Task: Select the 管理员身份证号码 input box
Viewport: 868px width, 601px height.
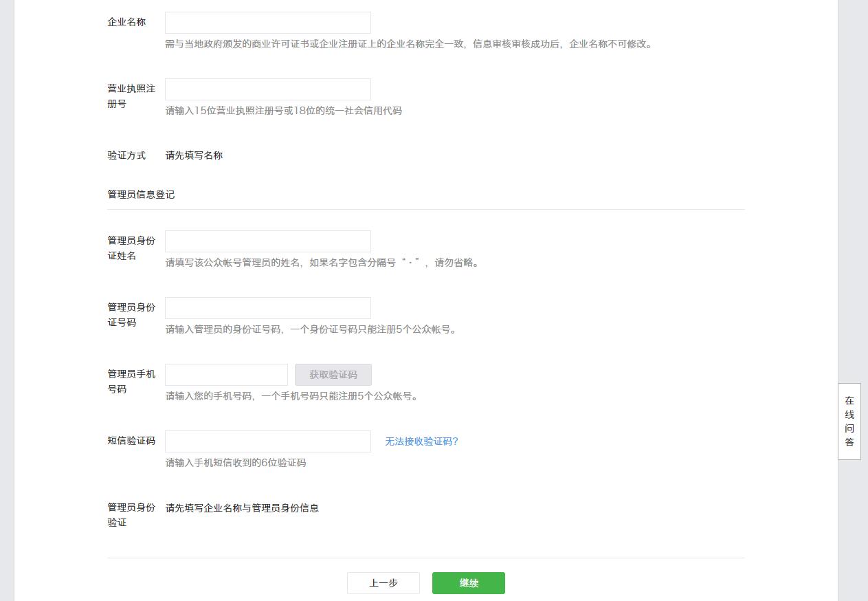Action: point(267,308)
